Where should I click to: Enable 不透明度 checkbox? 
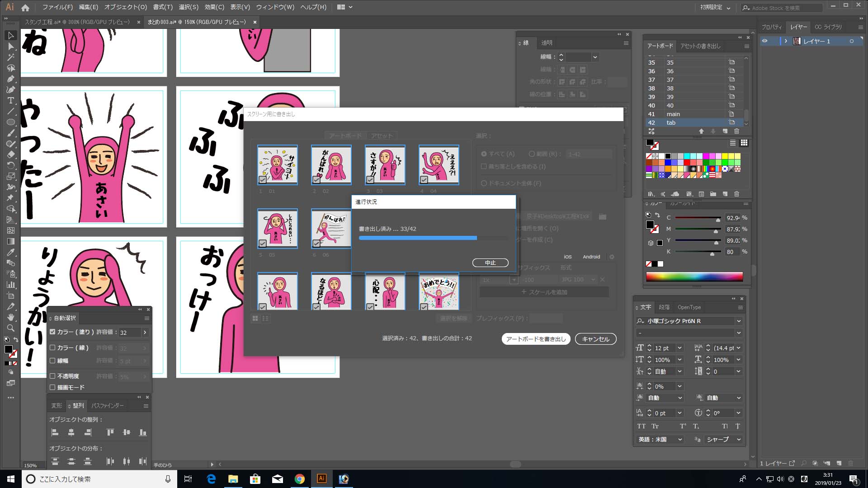click(x=52, y=376)
